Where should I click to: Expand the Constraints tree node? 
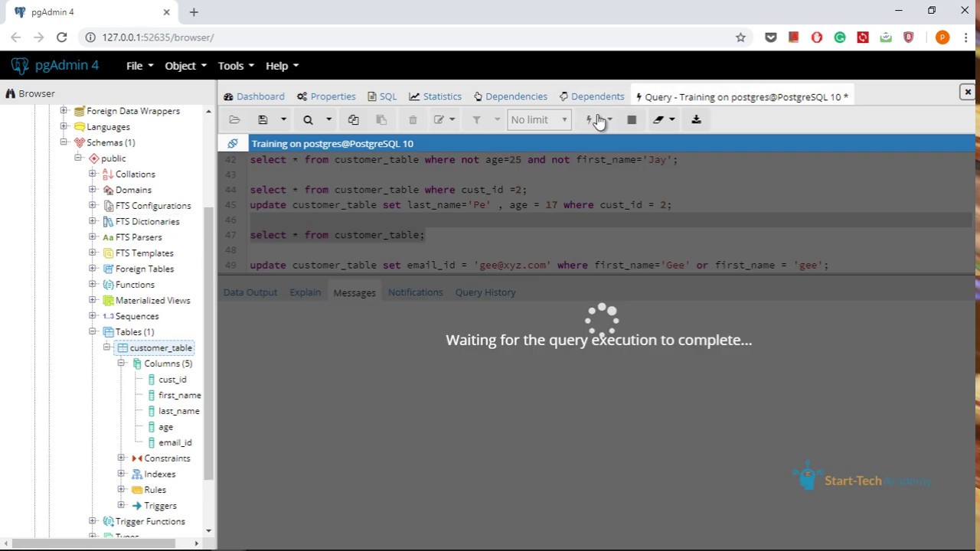point(121,458)
